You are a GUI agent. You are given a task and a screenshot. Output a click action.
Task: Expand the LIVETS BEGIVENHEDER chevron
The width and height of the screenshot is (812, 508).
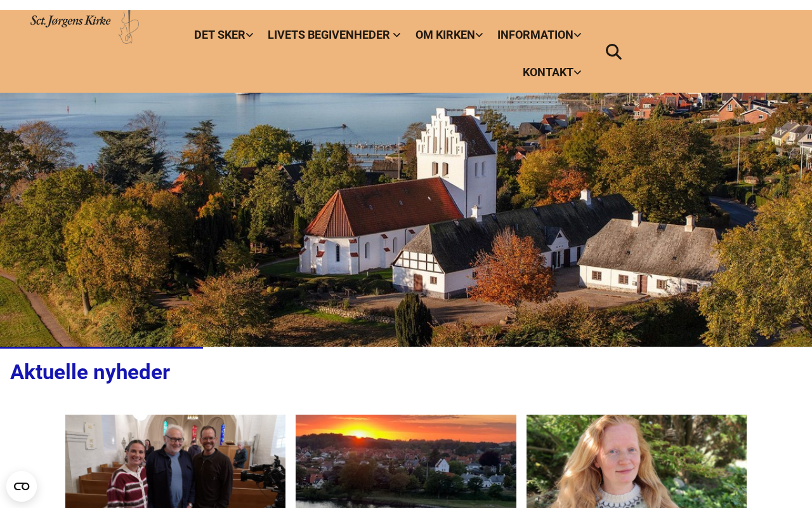pos(396,35)
